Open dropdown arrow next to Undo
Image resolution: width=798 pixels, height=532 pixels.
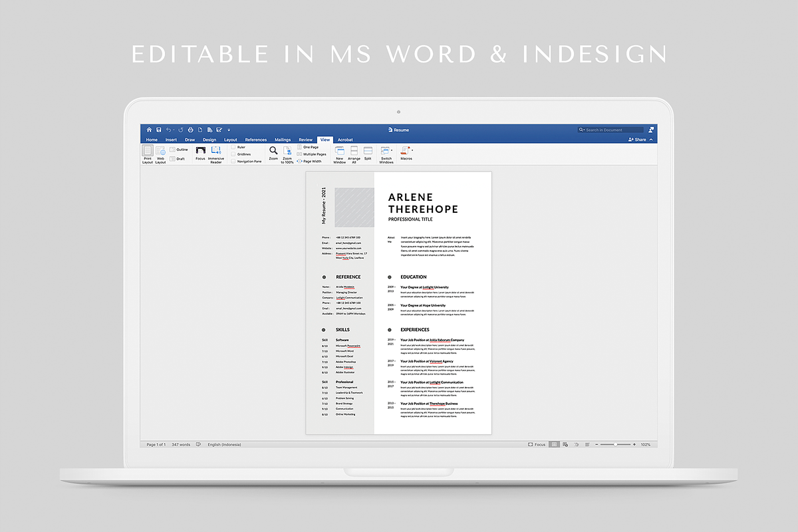coord(174,130)
